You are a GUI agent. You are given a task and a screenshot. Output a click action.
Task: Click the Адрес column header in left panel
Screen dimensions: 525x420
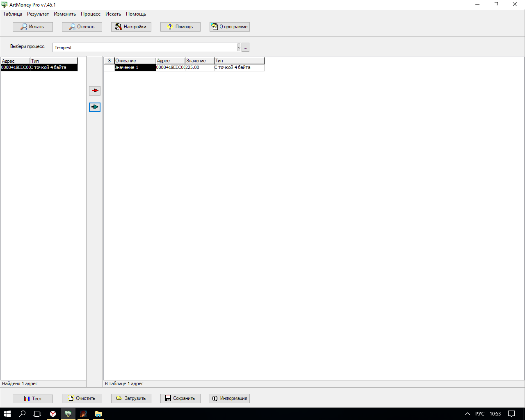[16, 61]
